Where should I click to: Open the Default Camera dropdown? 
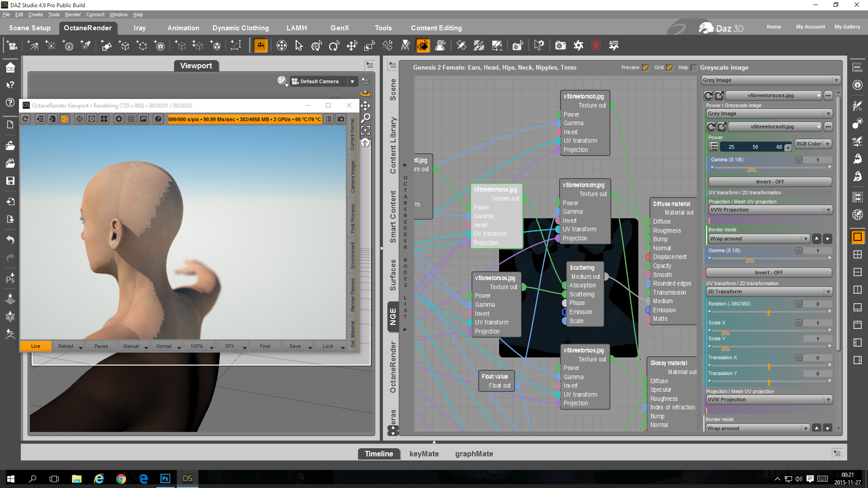pyautogui.click(x=352, y=81)
